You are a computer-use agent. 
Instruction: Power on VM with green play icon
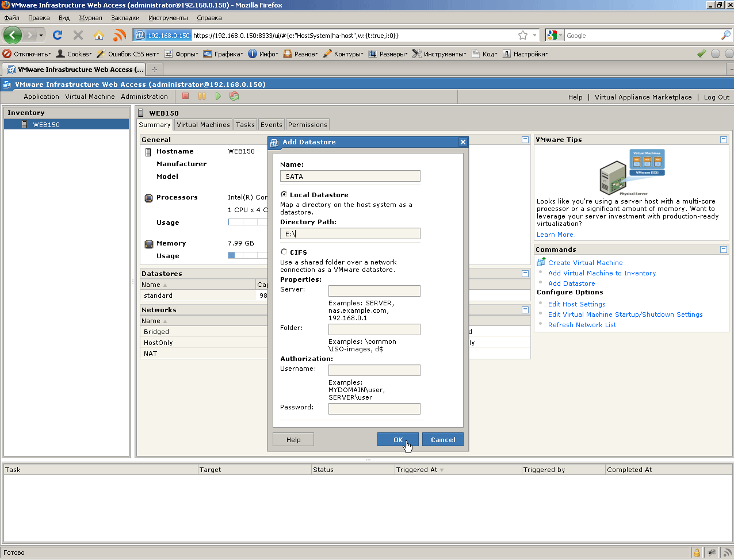[x=218, y=96]
